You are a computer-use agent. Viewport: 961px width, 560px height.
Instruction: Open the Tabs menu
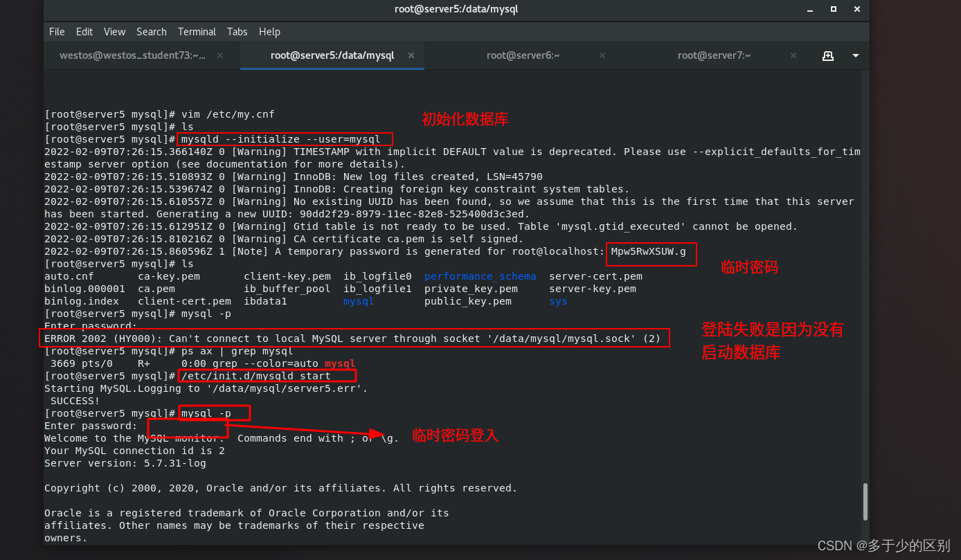point(237,32)
